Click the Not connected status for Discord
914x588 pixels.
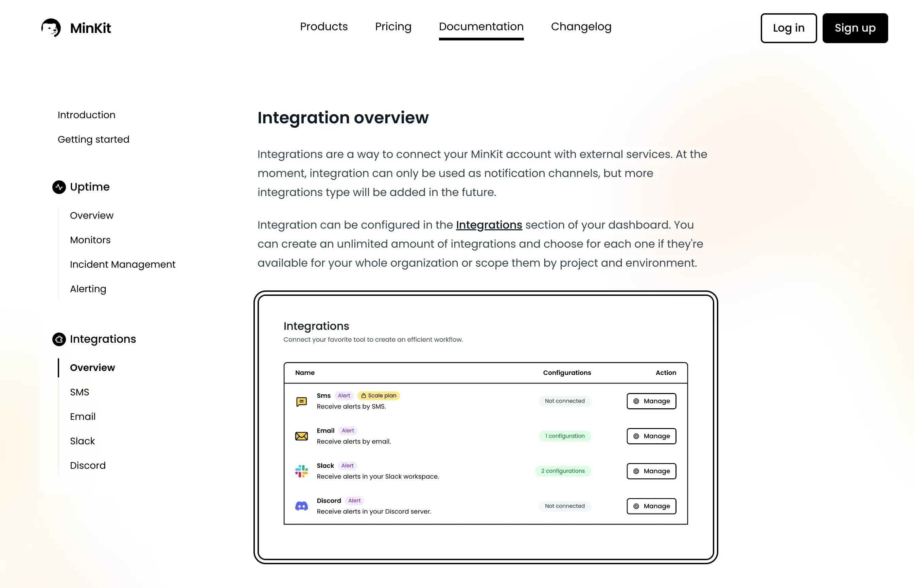tap(564, 506)
